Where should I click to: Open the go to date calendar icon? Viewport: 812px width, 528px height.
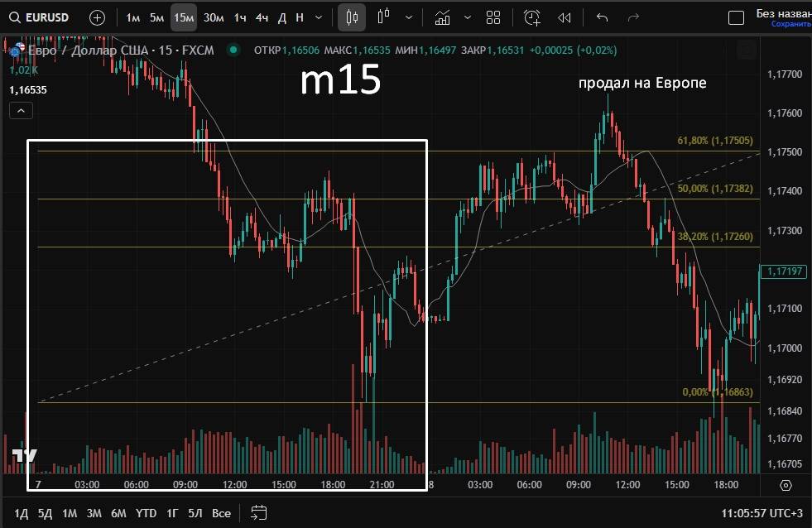click(x=259, y=513)
